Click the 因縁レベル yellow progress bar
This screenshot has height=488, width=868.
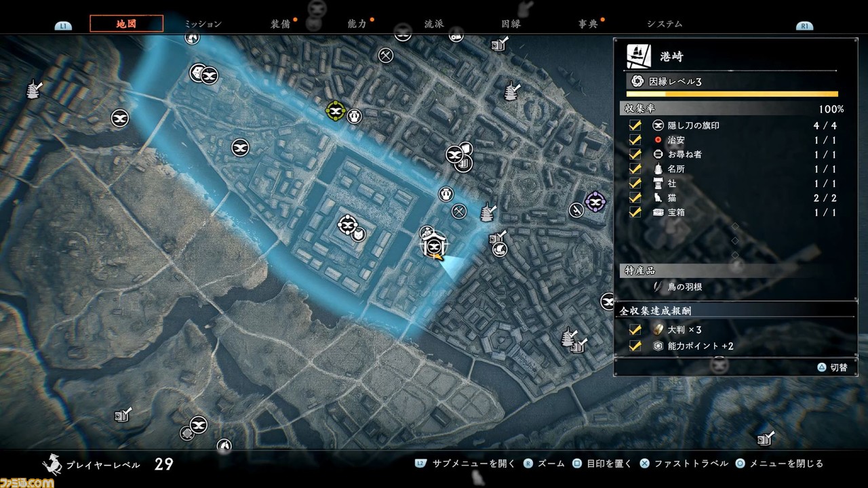tap(732, 94)
